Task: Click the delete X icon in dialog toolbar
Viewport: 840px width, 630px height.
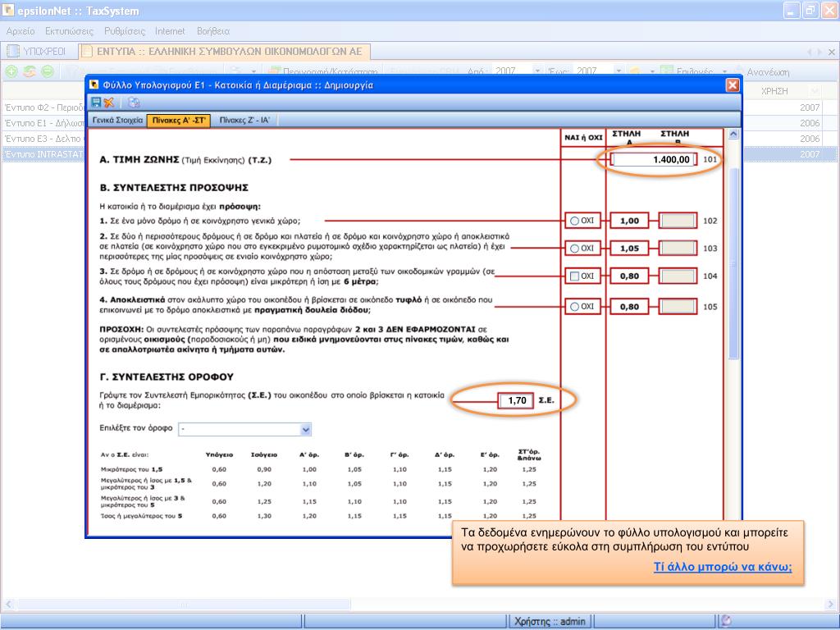Action: click(109, 103)
